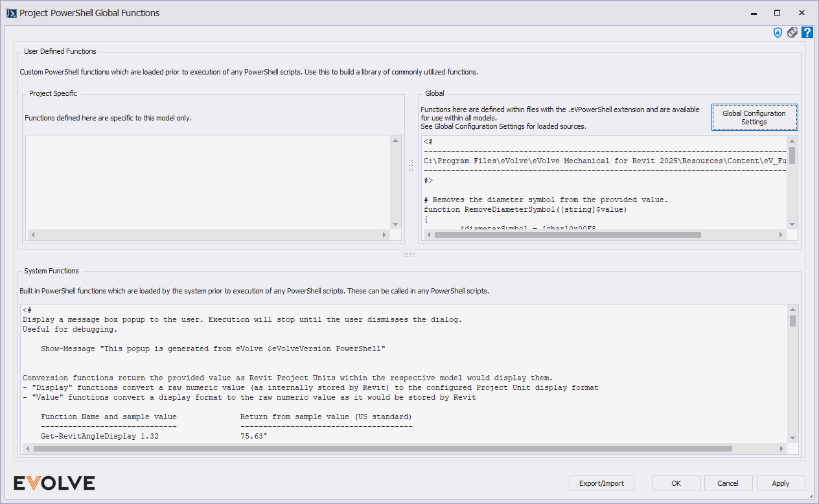Click the '75.63°' return value
The image size is (819, 504).
[x=253, y=437]
